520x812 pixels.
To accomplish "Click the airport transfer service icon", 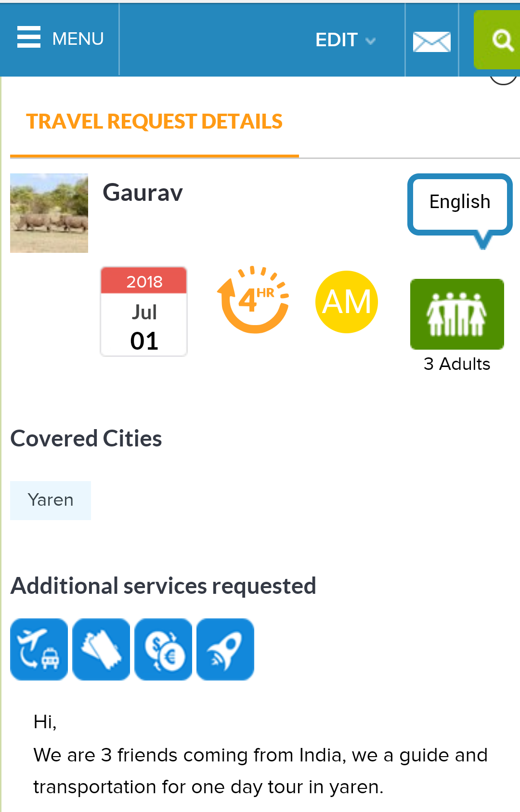I will (39, 649).
